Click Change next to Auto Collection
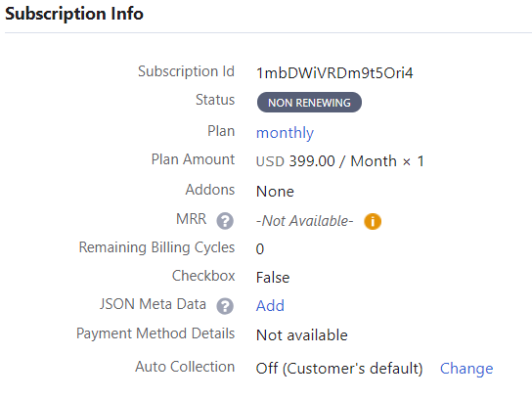This screenshot has height=399, width=532. click(x=466, y=369)
